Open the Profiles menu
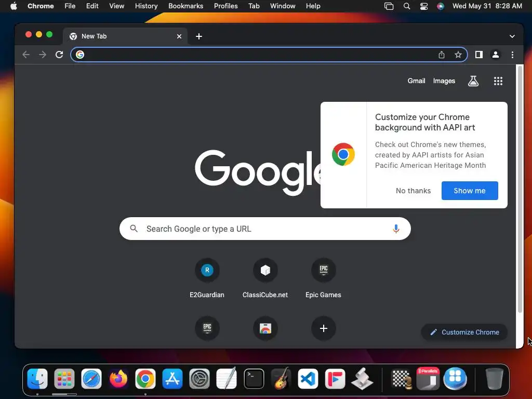This screenshot has height=399, width=532. click(225, 6)
